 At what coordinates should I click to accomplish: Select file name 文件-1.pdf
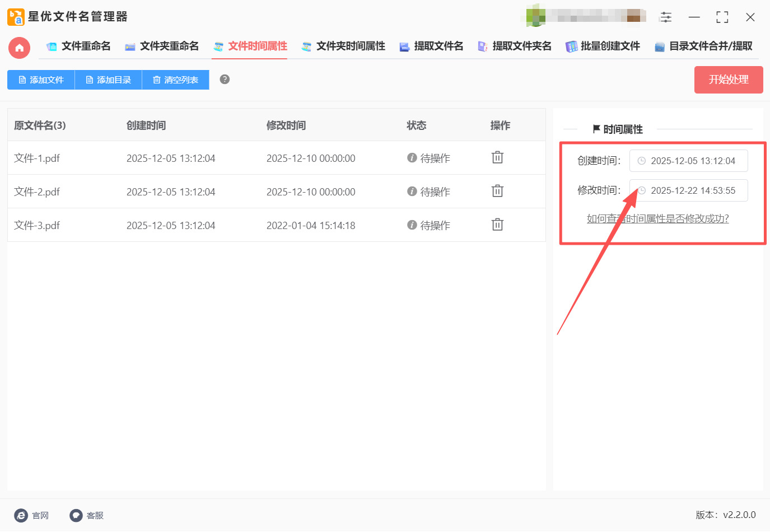[x=37, y=158]
